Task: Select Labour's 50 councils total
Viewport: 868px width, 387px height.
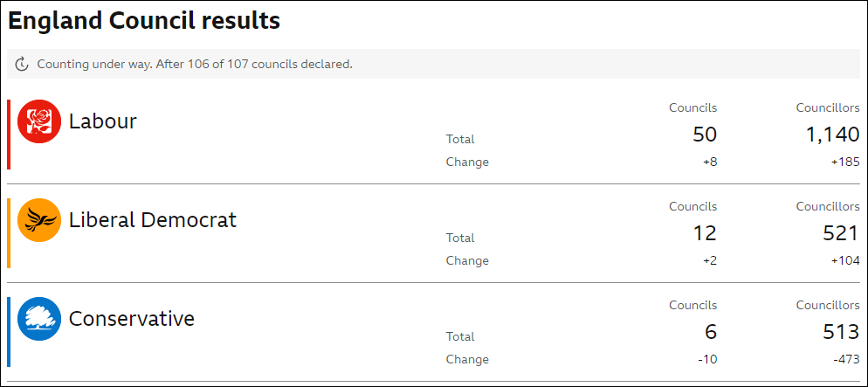Action: pos(704,135)
